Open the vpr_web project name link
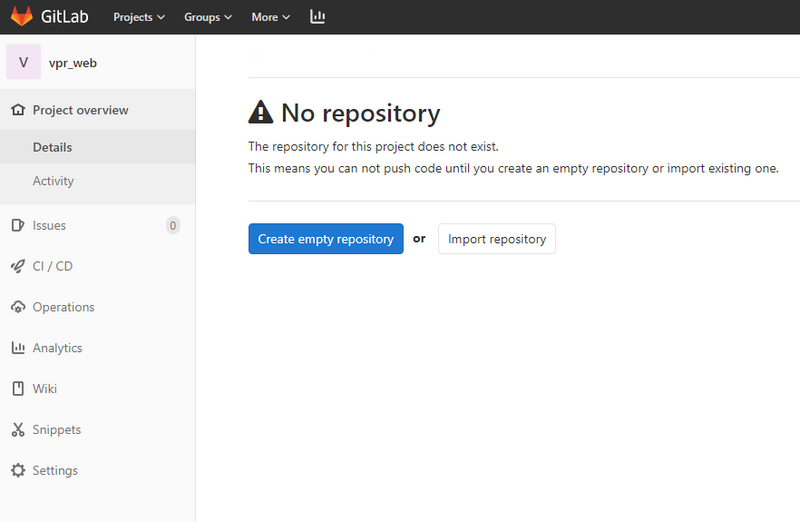The image size is (800, 522). tap(72, 63)
